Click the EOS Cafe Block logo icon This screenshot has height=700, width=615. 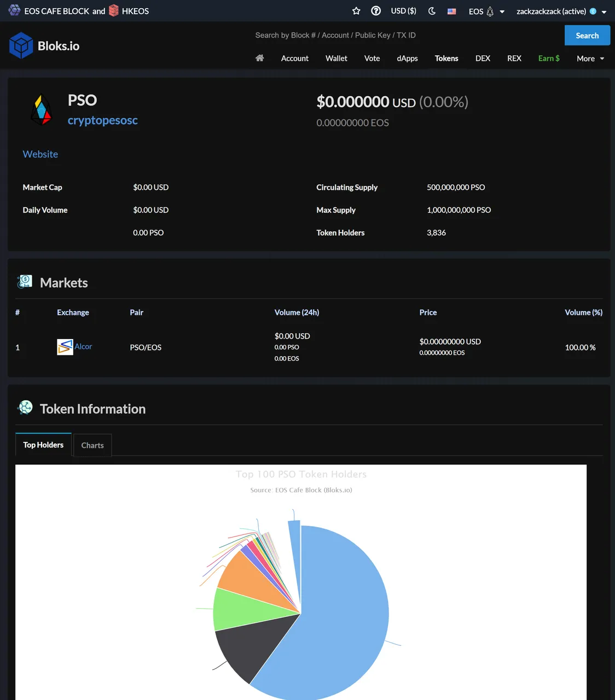pos(14,10)
